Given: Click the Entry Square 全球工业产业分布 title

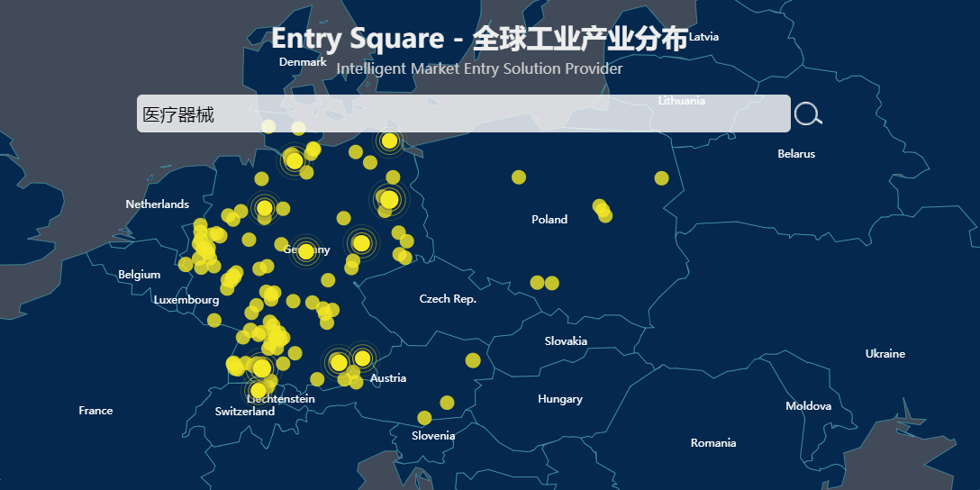Looking at the screenshot, I should [x=479, y=39].
